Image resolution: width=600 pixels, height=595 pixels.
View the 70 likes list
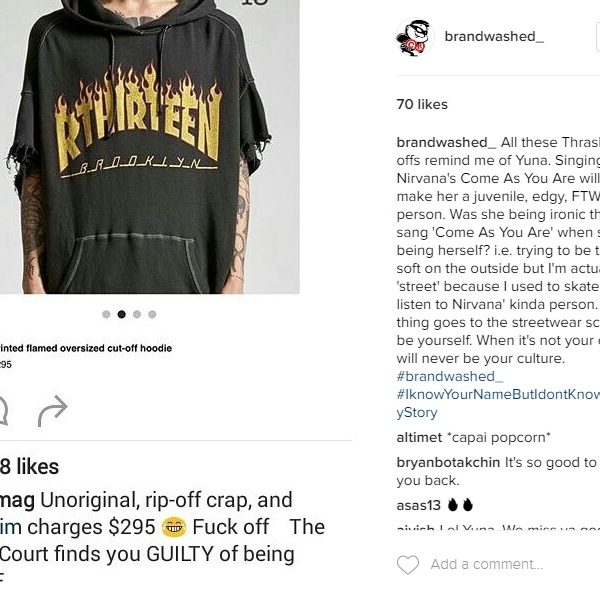coord(422,104)
